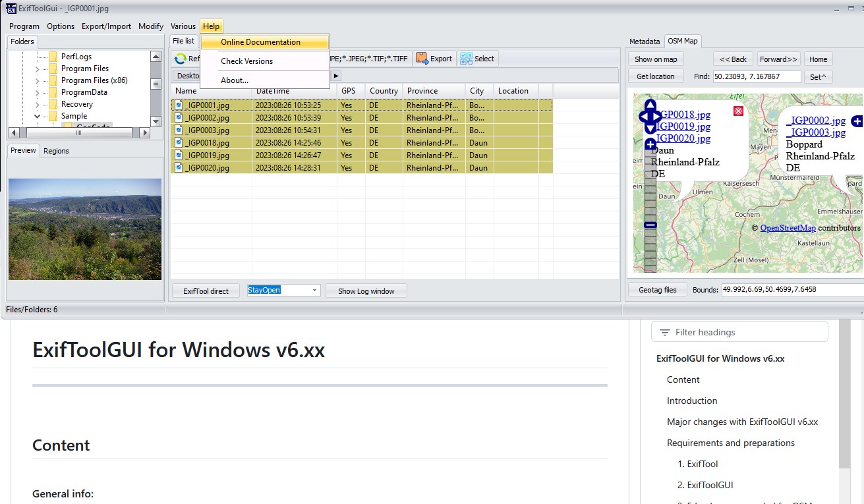The height and width of the screenshot is (504, 864).
Task: Click the map zoom slider minus handle
Action: [x=650, y=225]
